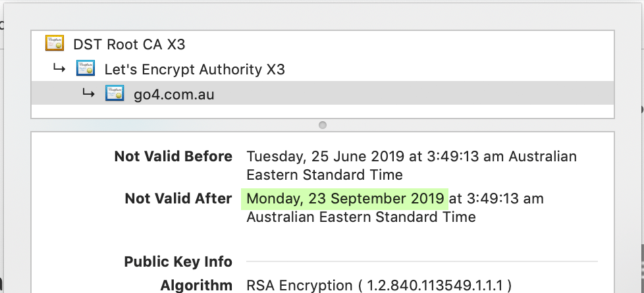Select the DST Root CA X3 root certificate
The height and width of the screenshot is (293, 644).
click(129, 44)
